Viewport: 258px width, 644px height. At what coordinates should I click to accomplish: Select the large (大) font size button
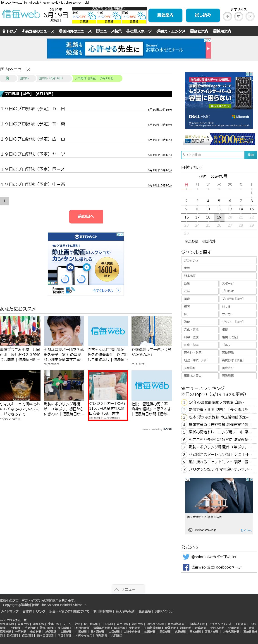[250, 17]
